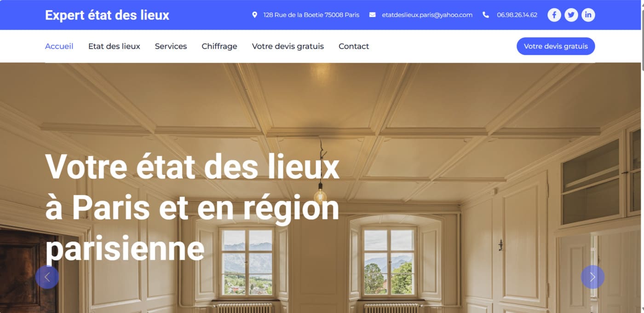Go to the Chiffrage page
The height and width of the screenshot is (313, 644).
219,46
